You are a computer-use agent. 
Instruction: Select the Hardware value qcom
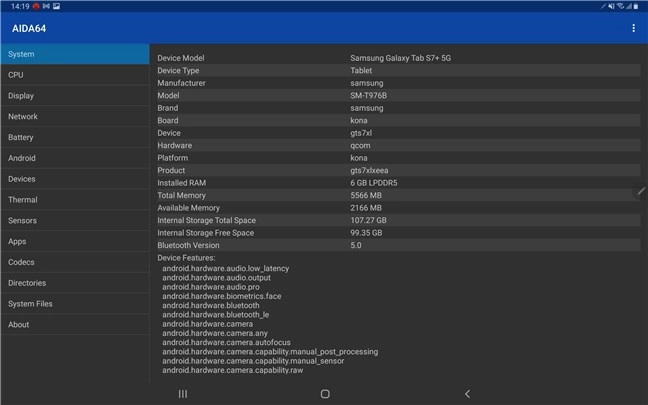click(360, 145)
